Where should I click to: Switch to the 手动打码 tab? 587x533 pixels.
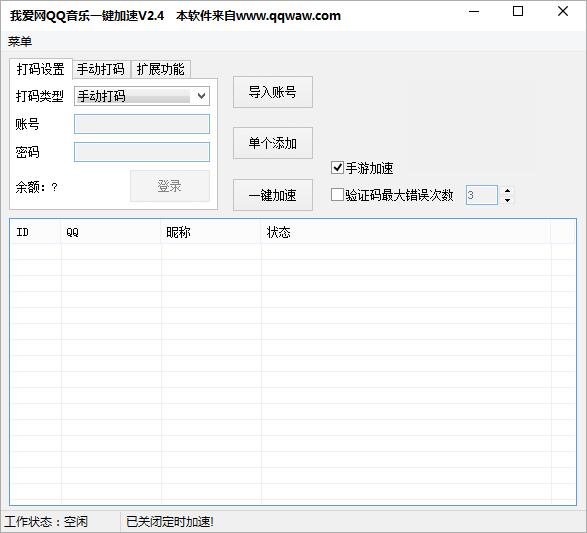(x=101, y=69)
